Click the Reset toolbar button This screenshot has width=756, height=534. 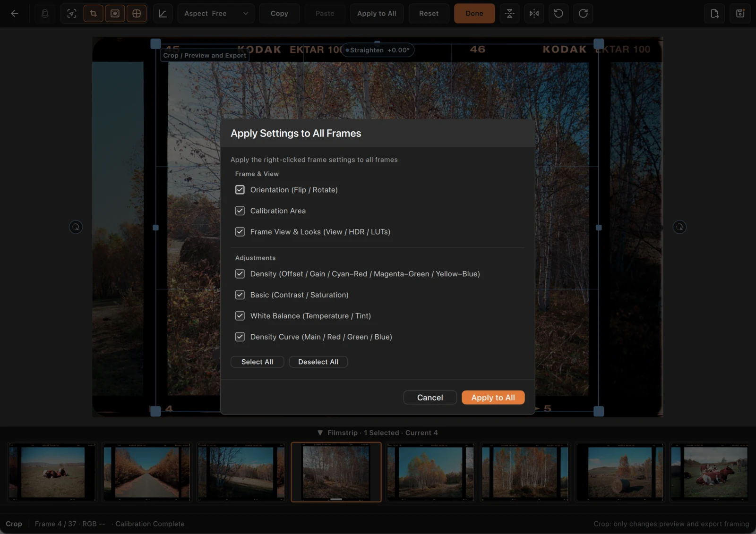click(429, 14)
